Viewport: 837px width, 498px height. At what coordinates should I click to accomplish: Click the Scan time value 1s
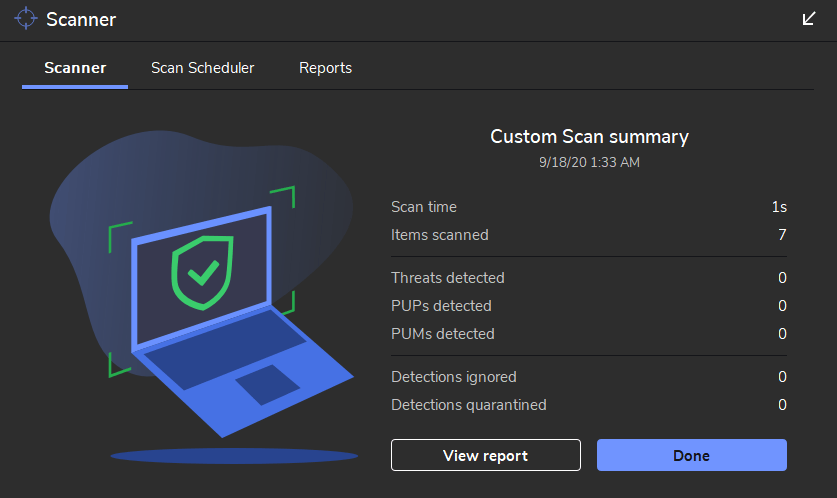click(x=779, y=207)
